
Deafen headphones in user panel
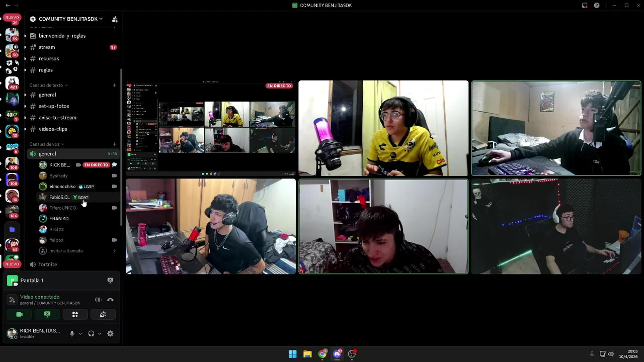91,334
